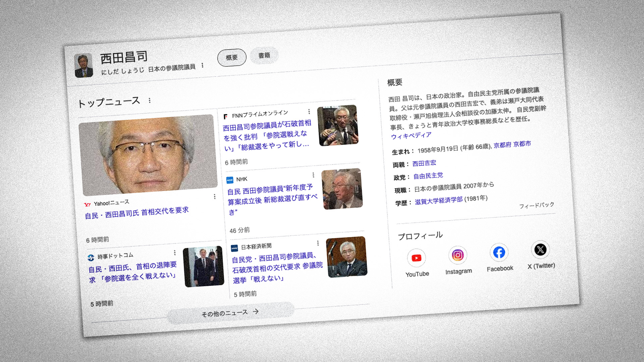Open three-dot options beside トップニュース heading

pos(150,100)
